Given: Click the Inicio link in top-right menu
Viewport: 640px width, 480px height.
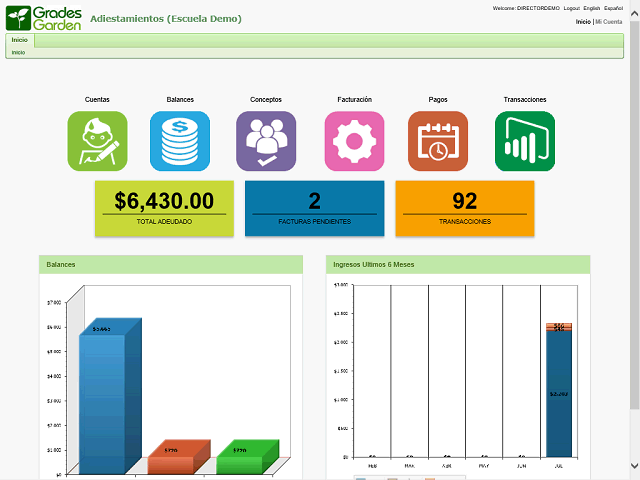Looking at the screenshot, I should point(583,21).
